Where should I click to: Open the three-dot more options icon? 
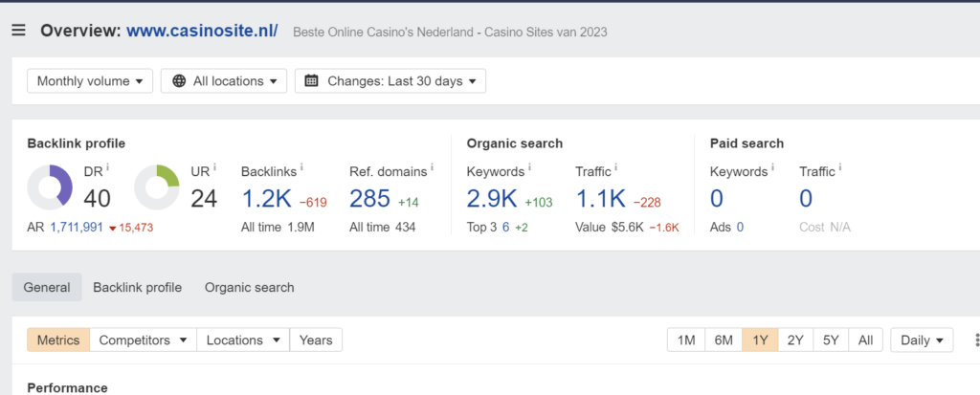pos(975,340)
